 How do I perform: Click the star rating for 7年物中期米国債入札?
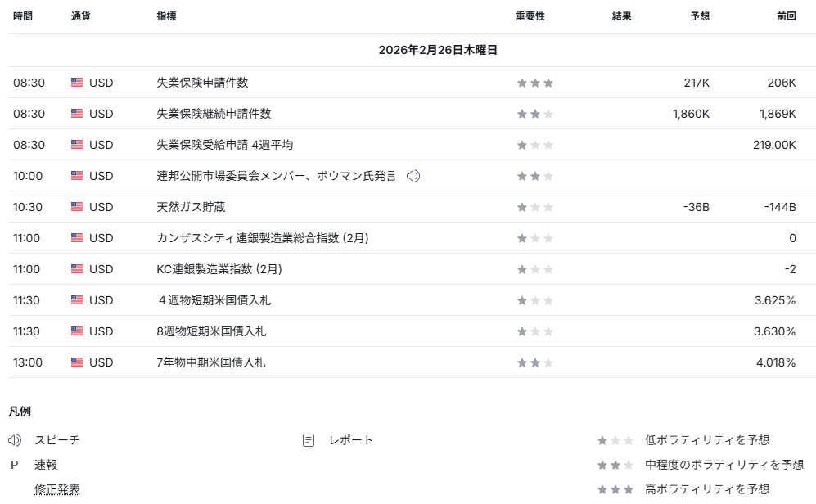[534, 362]
